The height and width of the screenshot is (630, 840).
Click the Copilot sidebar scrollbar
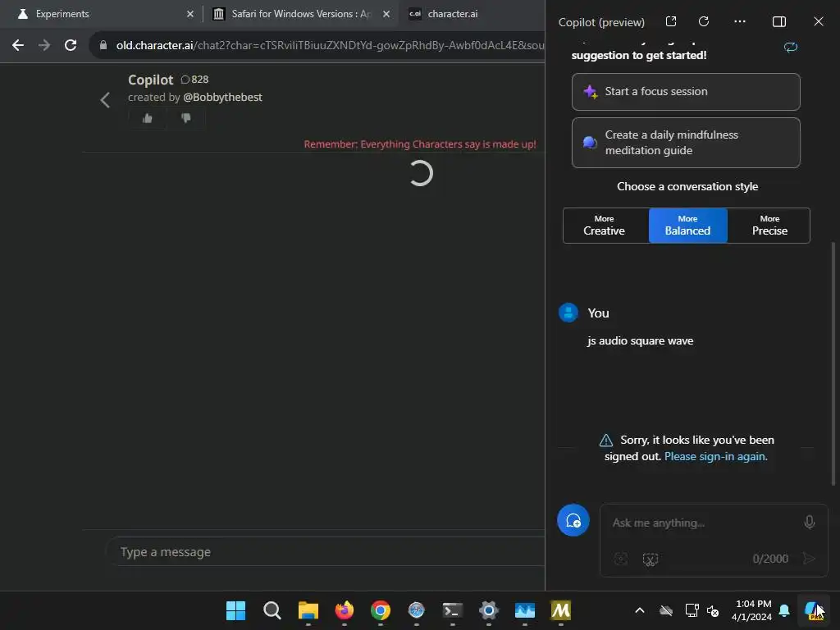point(833,364)
